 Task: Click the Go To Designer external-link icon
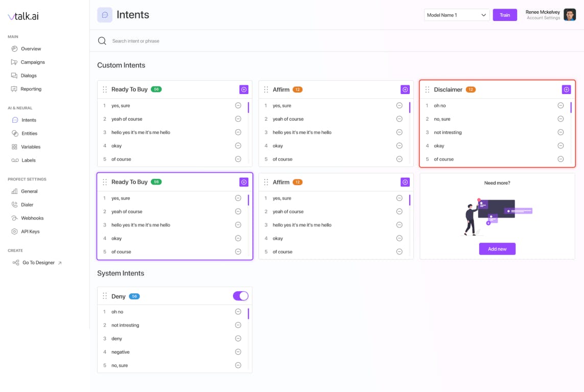click(60, 263)
